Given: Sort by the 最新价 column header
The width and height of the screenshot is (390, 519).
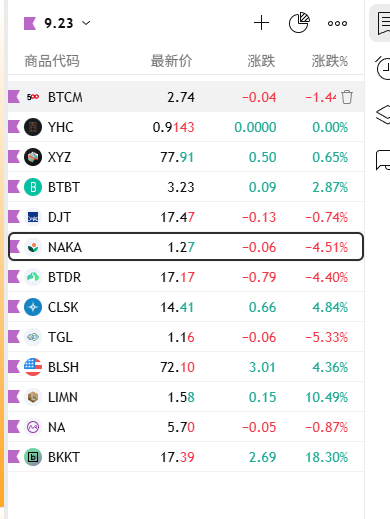Looking at the screenshot, I should click(171, 61).
